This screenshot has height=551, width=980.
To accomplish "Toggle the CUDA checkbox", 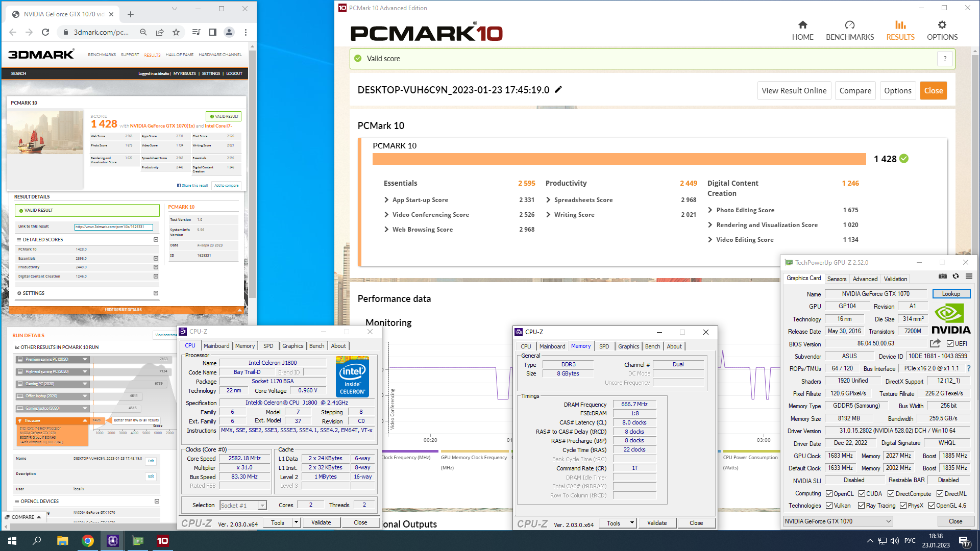I will pyautogui.click(x=862, y=494).
